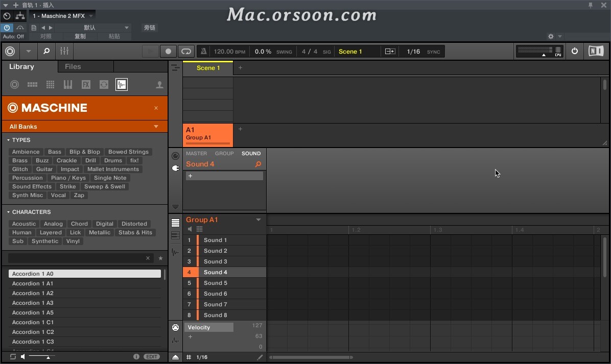Viewport: 611px width, 364px height.
Task: Click the Sound 4 quick browse magnifier
Action: click(x=258, y=164)
